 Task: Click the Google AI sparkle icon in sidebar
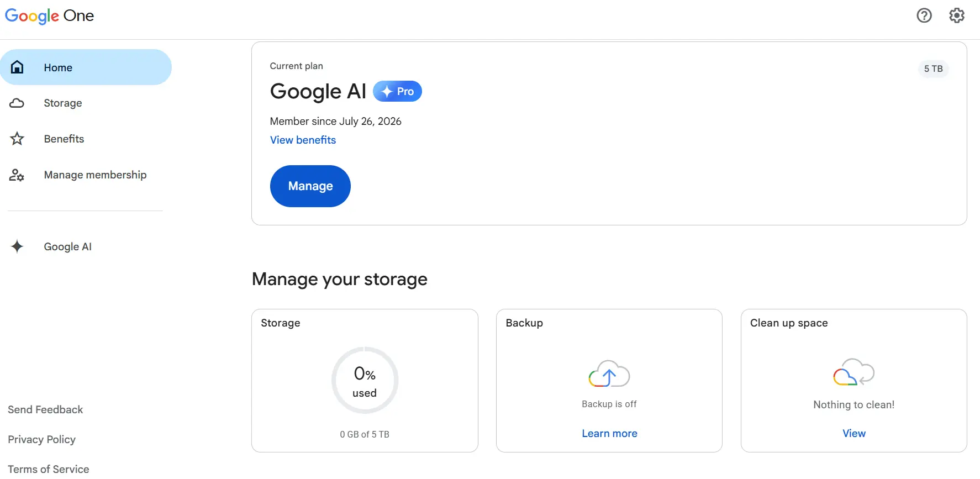coord(17,246)
